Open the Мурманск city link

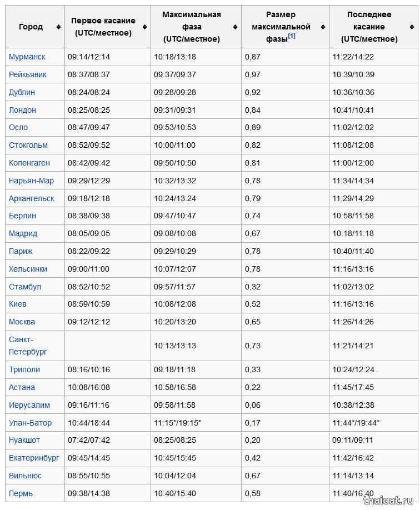[27, 57]
